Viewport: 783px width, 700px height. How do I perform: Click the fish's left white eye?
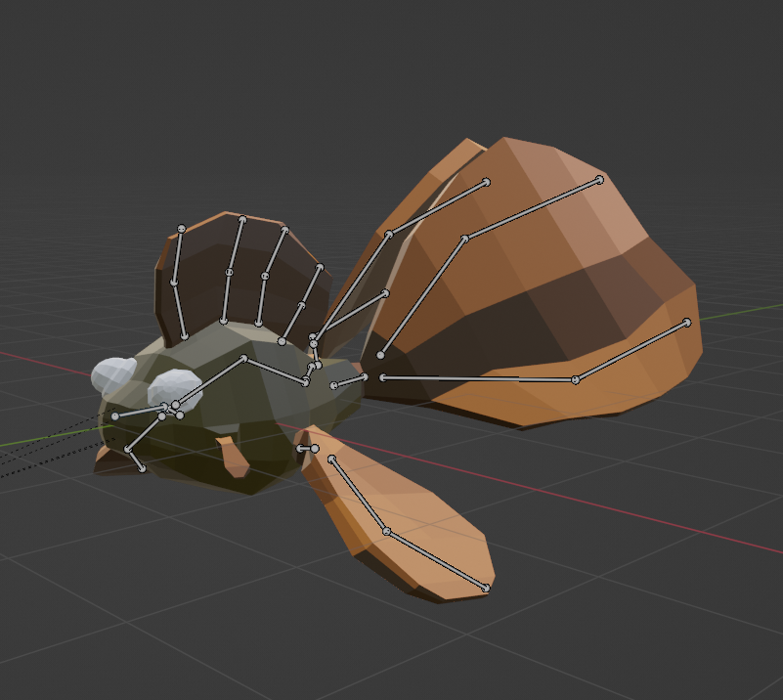111,374
